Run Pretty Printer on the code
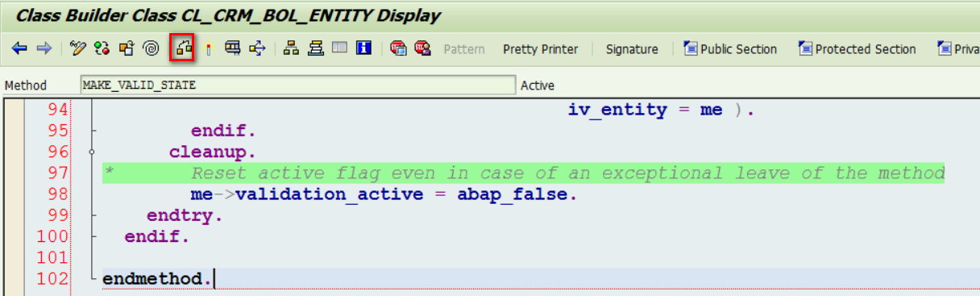The image size is (980, 296). click(541, 49)
